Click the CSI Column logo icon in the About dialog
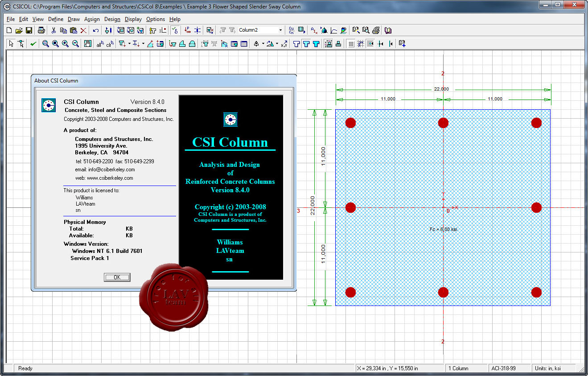The image size is (588, 376). coord(49,105)
